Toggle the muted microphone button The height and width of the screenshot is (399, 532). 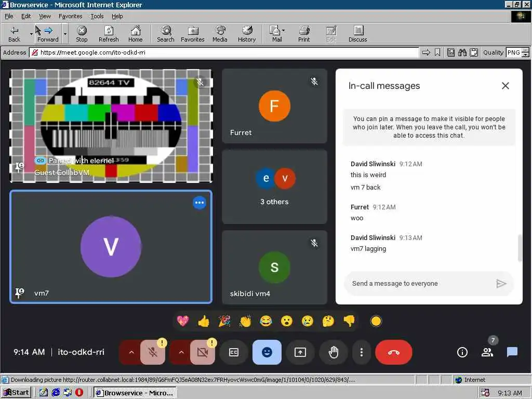tap(153, 353)
